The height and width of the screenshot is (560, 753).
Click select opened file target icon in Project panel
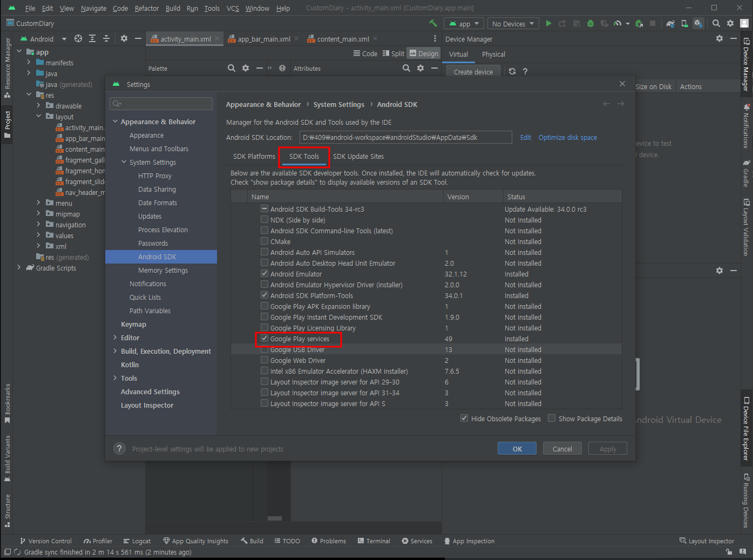(78, 38)
